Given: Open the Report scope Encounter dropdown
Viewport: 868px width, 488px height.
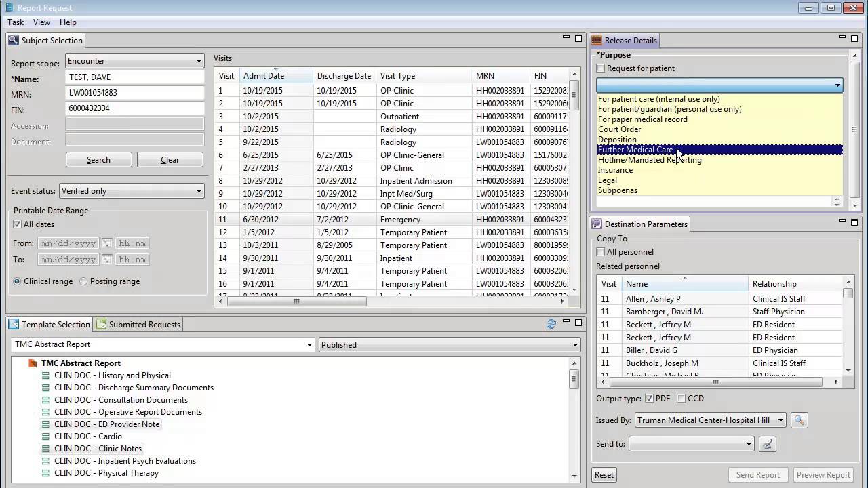Looking at the screenshot, I should click(x=135, y=61).
